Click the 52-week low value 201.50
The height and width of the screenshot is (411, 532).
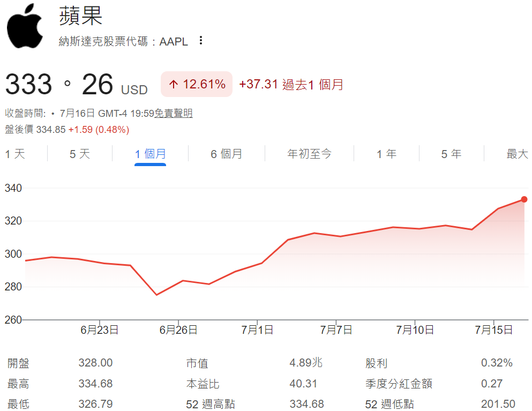click(x=498, y=404)
